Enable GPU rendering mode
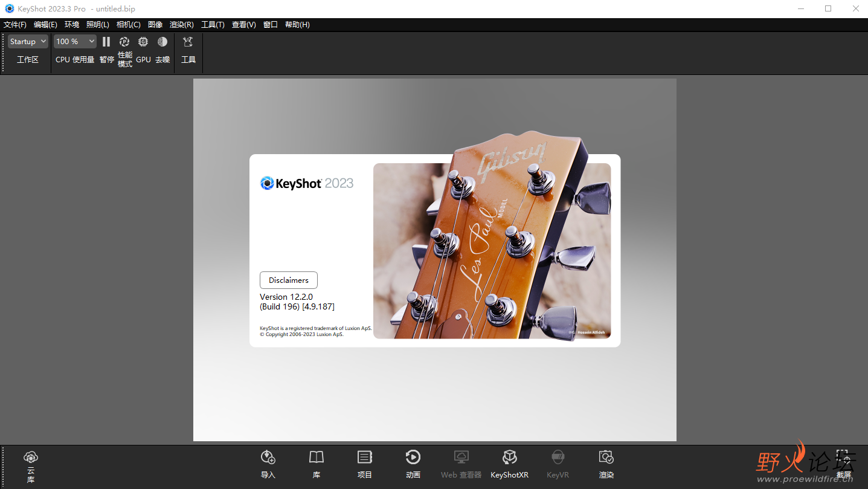This screenshot has width=868, height=489. click(x=143, y=42)
